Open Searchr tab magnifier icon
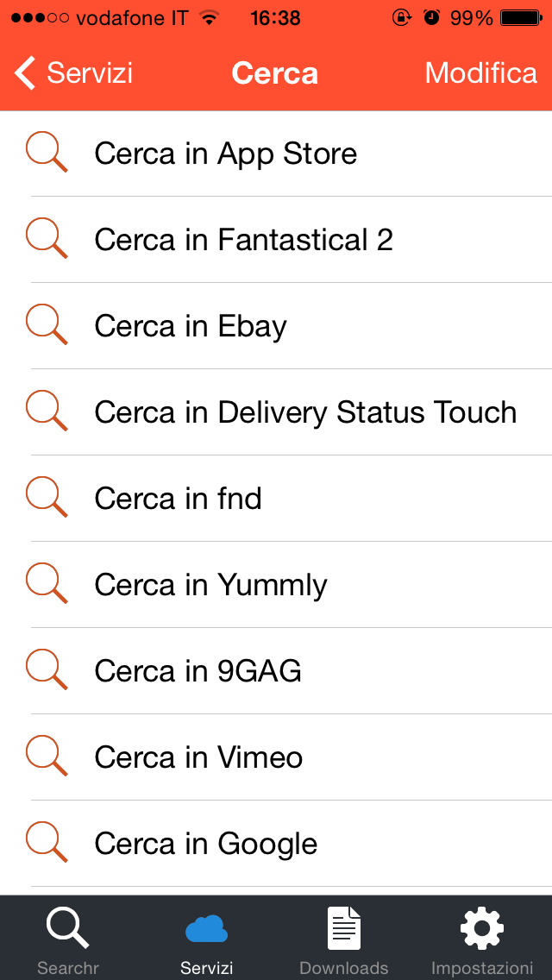 (x=68, y=937)
